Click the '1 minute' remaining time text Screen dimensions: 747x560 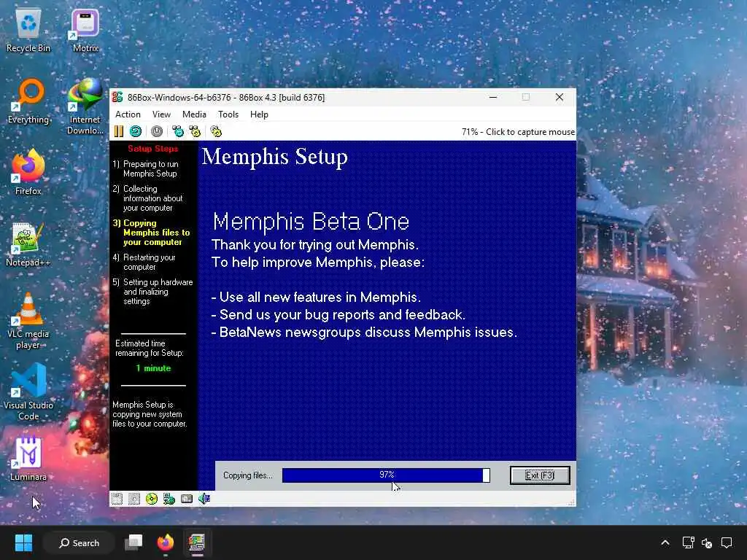(153, 368)
